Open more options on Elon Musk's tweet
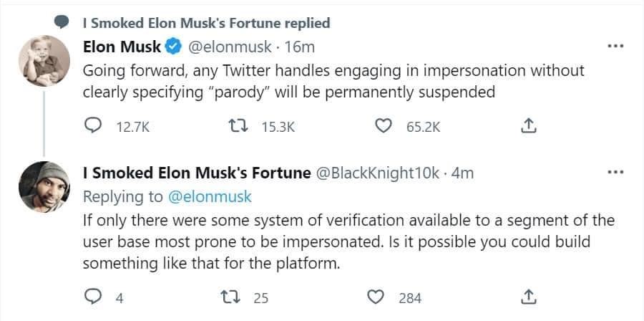Viewport: 644px width, 321px height. (615, 47)
